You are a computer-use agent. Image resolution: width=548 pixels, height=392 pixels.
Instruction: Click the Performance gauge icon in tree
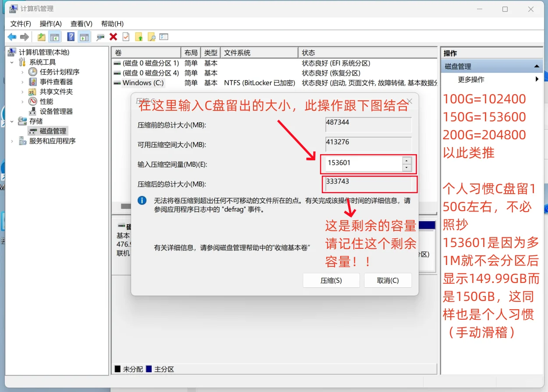(x=33, y=102)
